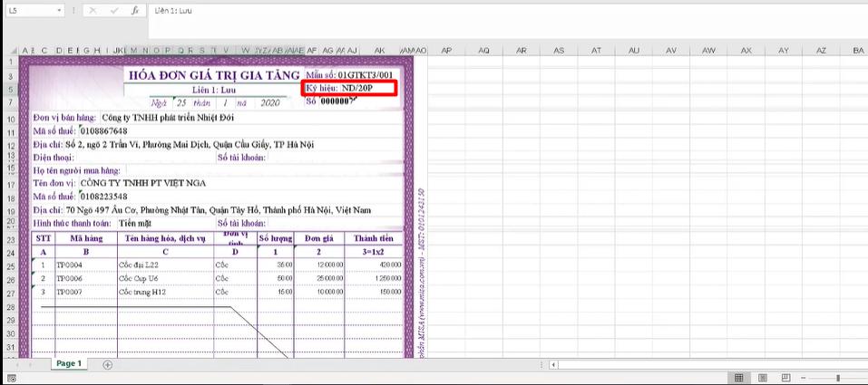Click item code TP0007

pyautogui.click(x=70, y=292)
